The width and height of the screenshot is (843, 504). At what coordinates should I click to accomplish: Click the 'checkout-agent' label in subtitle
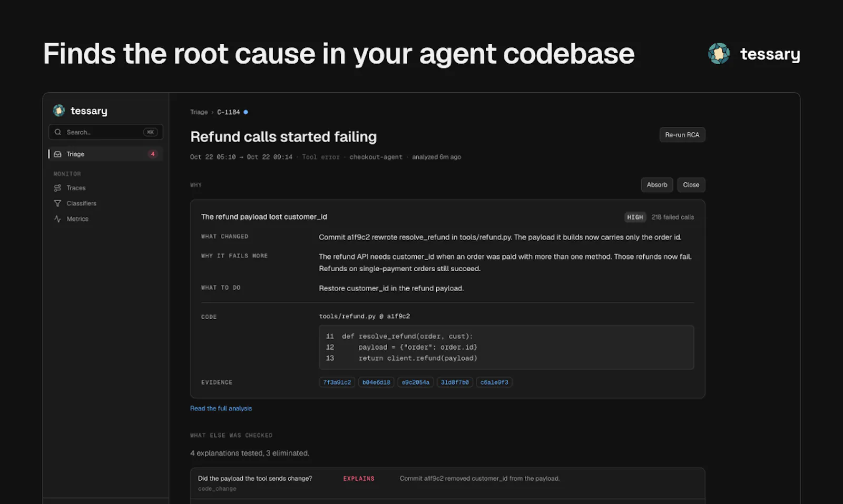(376, 157)
